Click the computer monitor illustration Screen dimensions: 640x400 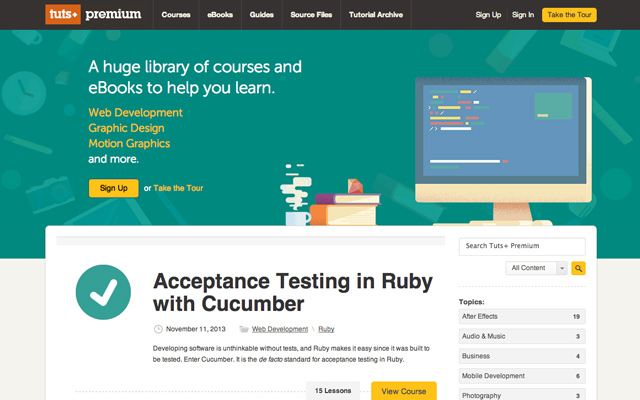point(503,151)
